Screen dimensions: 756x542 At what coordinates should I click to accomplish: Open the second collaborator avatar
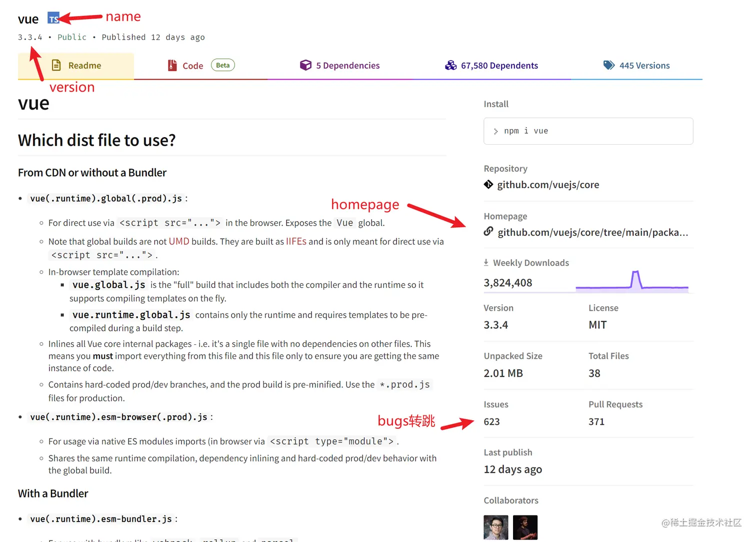525,527
